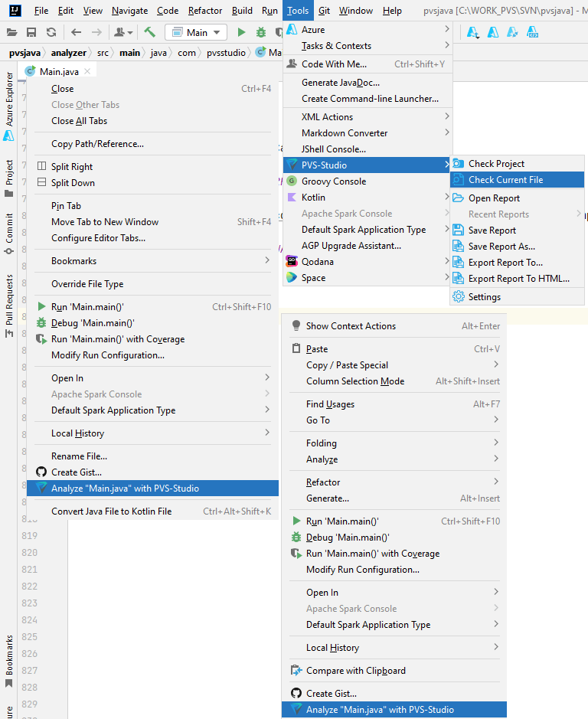
Task: Open the Git menu in menu bar
Action: [324, 11]
